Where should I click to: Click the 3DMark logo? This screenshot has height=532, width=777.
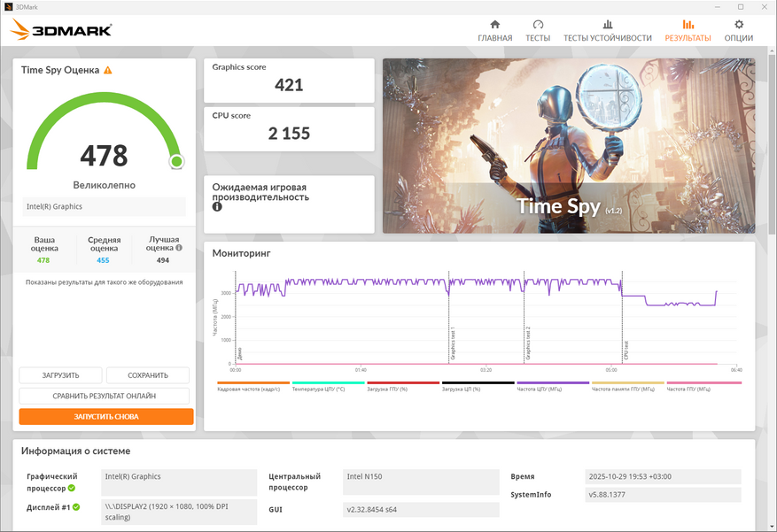(60, 29)
